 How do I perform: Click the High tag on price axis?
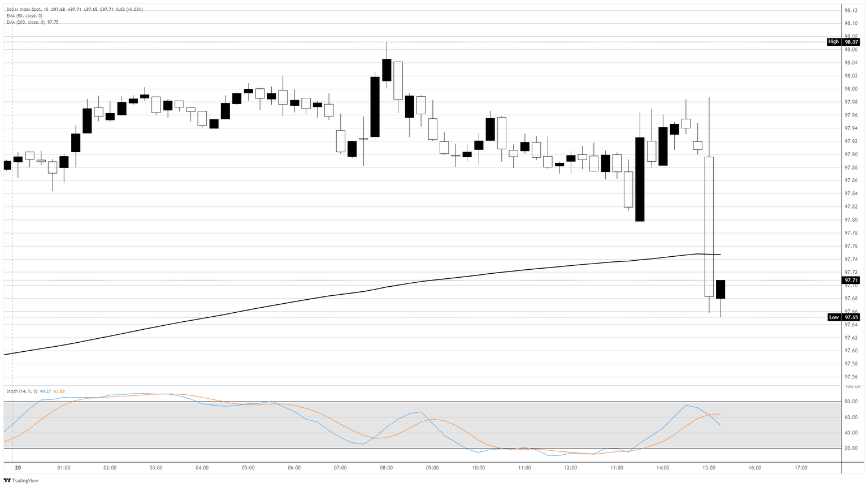(834, 42)
